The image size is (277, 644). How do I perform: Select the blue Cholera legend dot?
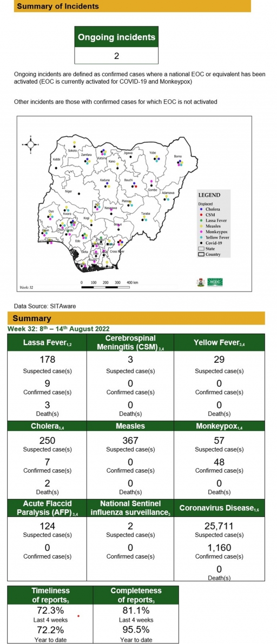click(x=201, y=209)
